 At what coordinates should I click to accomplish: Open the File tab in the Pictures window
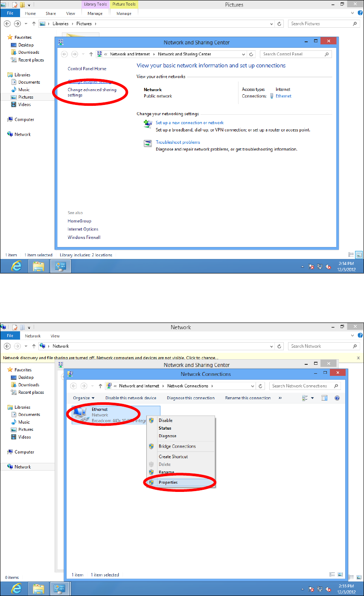pos(11,14)
